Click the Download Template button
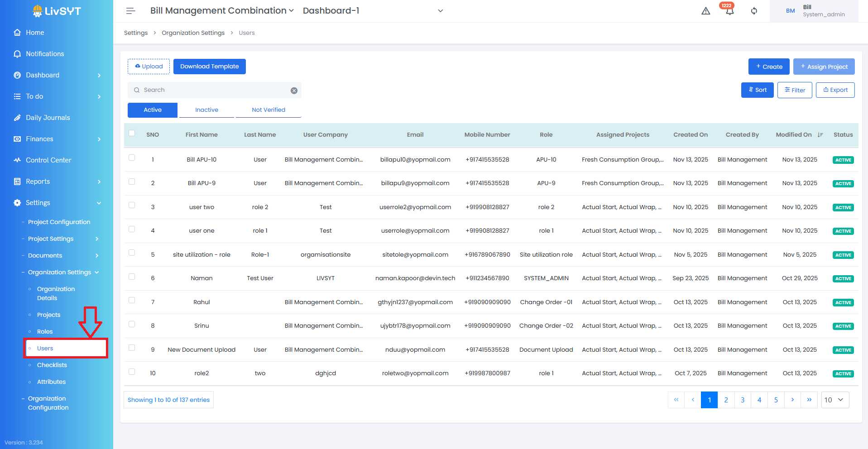The image size is (868, 449). [209, 67]
